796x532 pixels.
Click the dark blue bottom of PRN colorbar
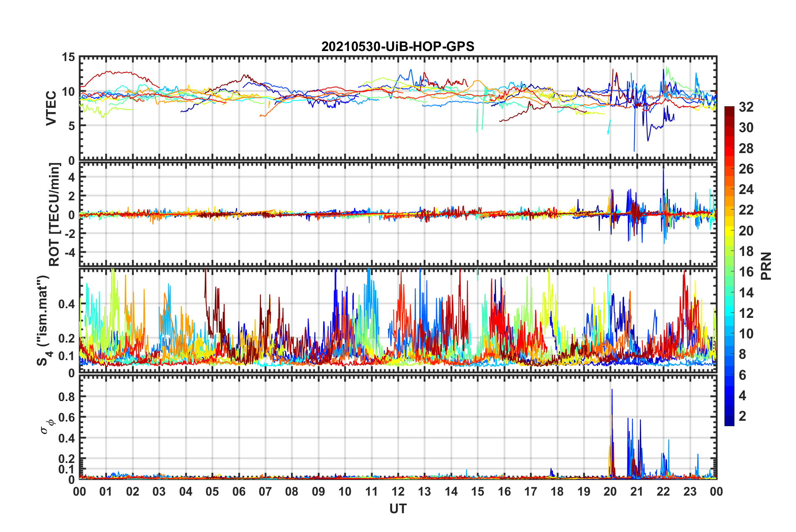tap(729, 422)
